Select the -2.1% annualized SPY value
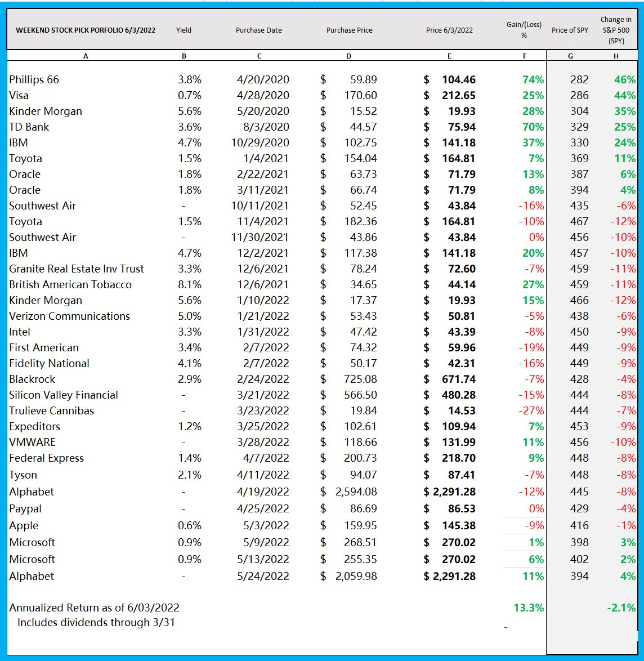Image resolution: width=644 pixels, height=661 pixels. (621, 608)
